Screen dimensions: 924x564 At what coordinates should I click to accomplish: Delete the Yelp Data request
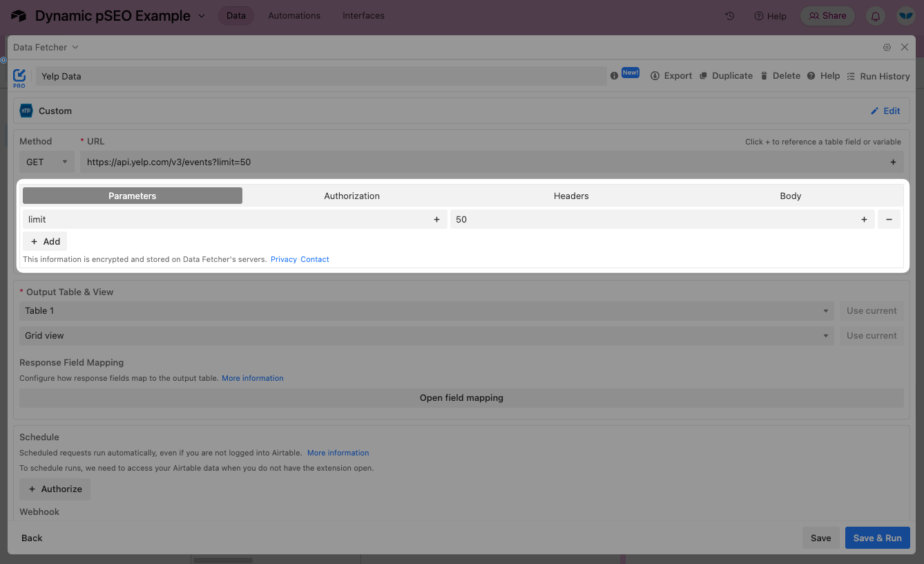pos(780,76)
